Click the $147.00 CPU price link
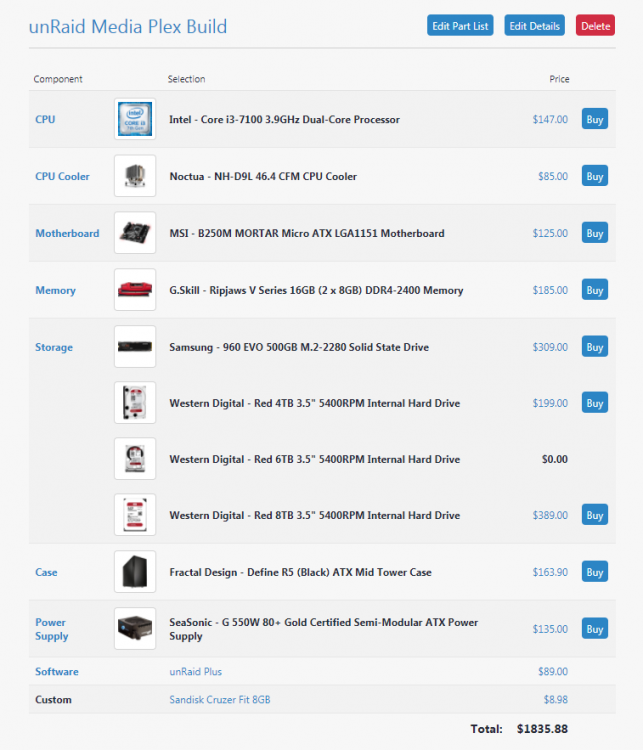 550,119
